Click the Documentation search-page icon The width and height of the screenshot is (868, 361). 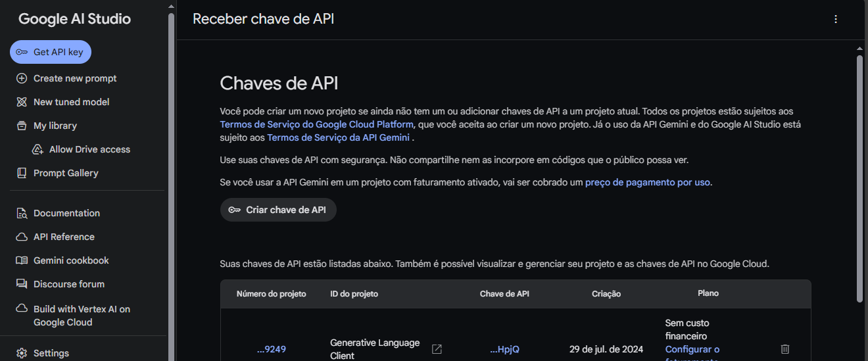22,213
